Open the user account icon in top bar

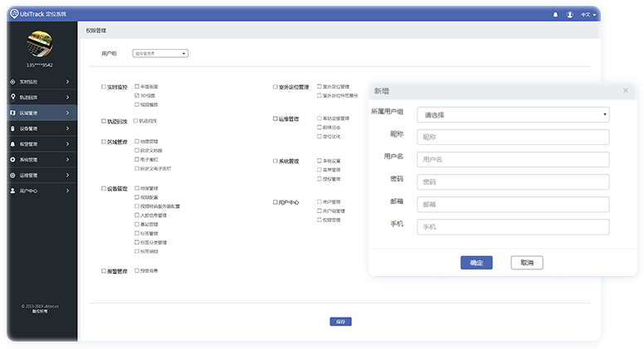(569, 14)
